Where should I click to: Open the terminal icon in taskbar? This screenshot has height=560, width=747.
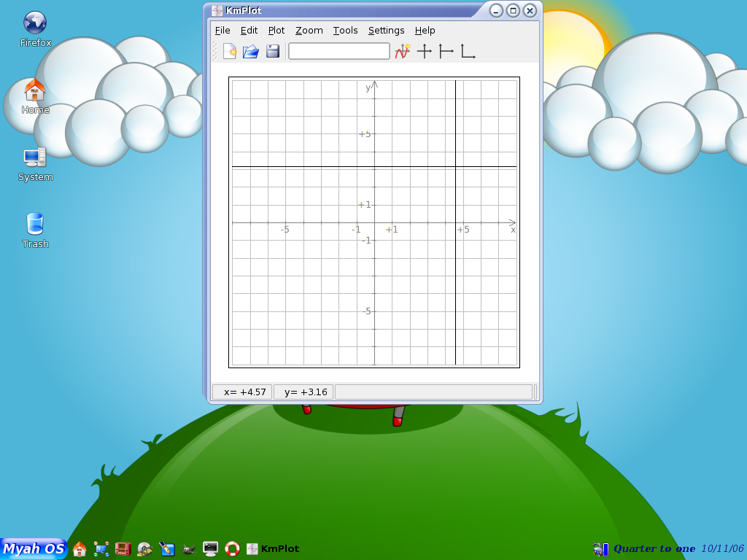tap(210, 549)
